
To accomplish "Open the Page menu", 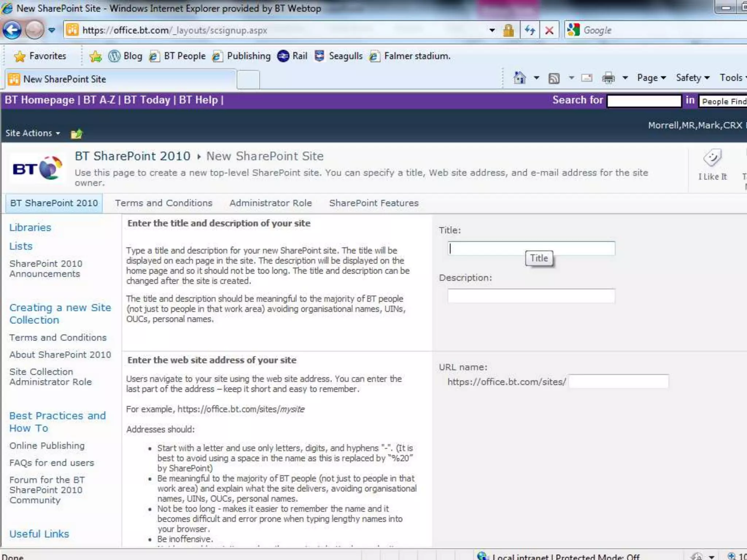I will [651, 78].
